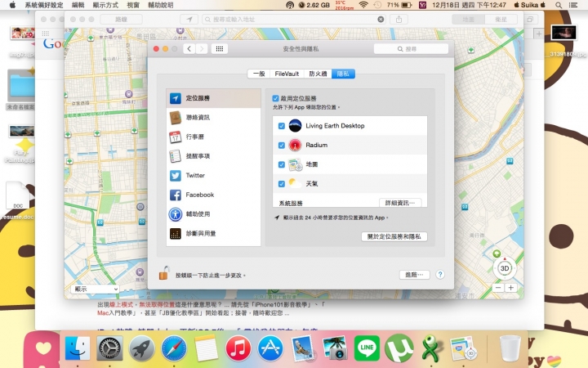Open the help question mark button

[440, 275]
